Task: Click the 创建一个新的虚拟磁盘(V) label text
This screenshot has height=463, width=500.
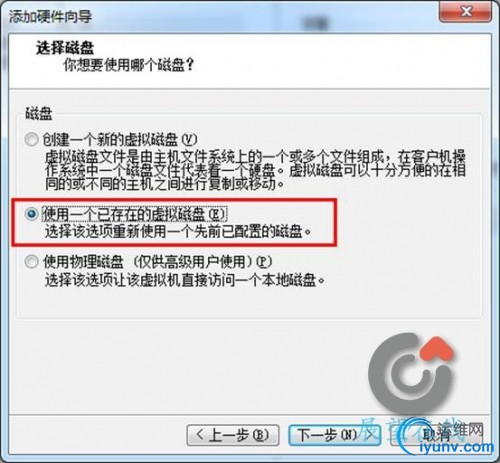Action: point(120,139)
